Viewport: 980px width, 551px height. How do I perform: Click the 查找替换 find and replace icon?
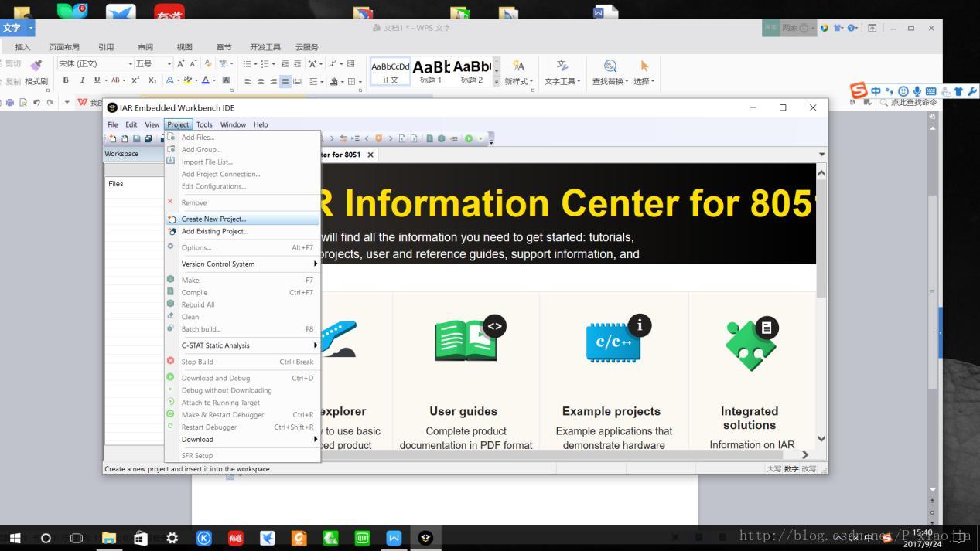(610, 66)
